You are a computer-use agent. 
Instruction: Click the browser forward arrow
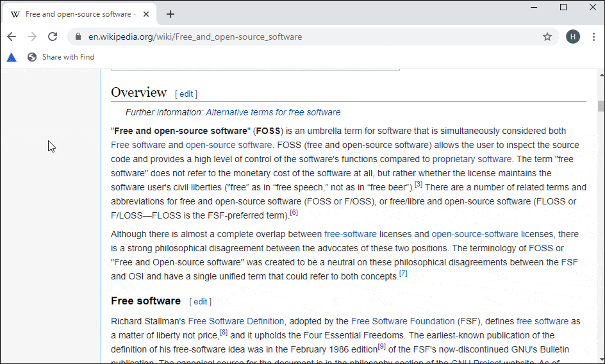tap(33, 37)
